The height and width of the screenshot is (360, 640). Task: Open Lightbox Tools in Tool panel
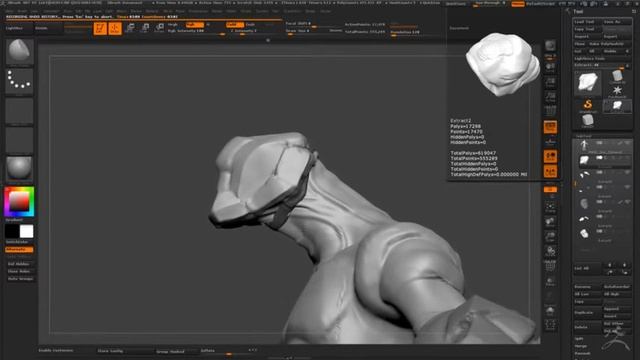click(602, 58)
